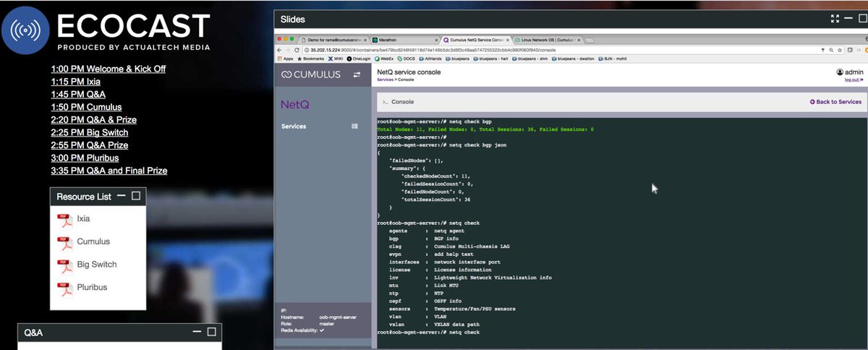Expand the Slides panel to fullscreen
Screen dimensions: 868x350
(835, 19)
